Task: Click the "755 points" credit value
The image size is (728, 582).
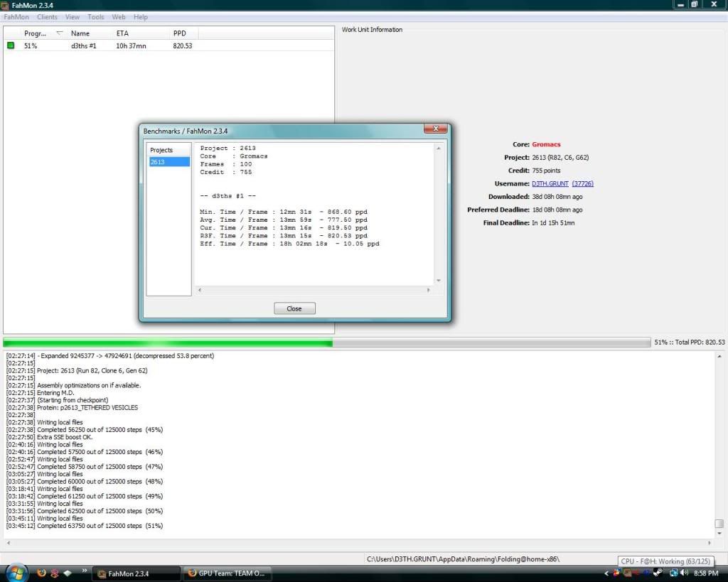Action: pyautogui.click(x=546, y=171)
